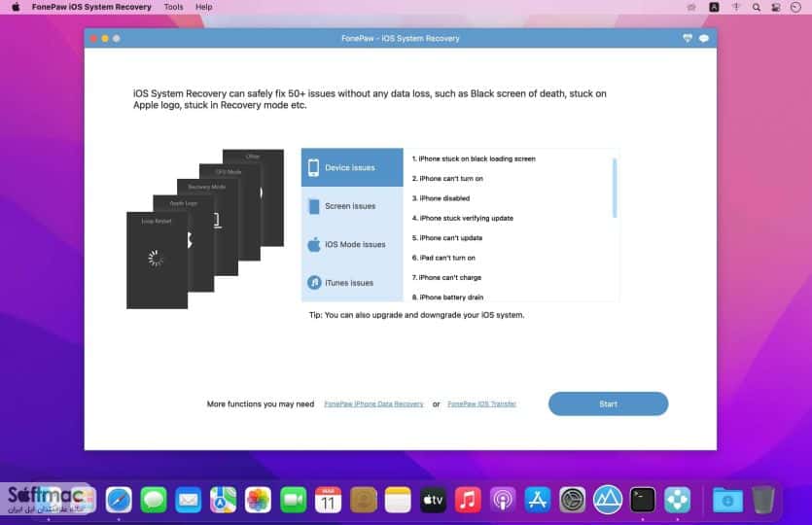The width and height of the screenshot is (812, 525).
Task: Select 'iPhone stuck verifying update' item
Action: tap(463, 218)
